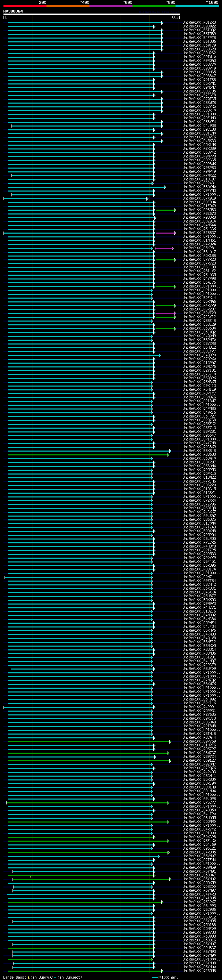Select the UniRef100_A2XGB9 label

tap(199, 149)
